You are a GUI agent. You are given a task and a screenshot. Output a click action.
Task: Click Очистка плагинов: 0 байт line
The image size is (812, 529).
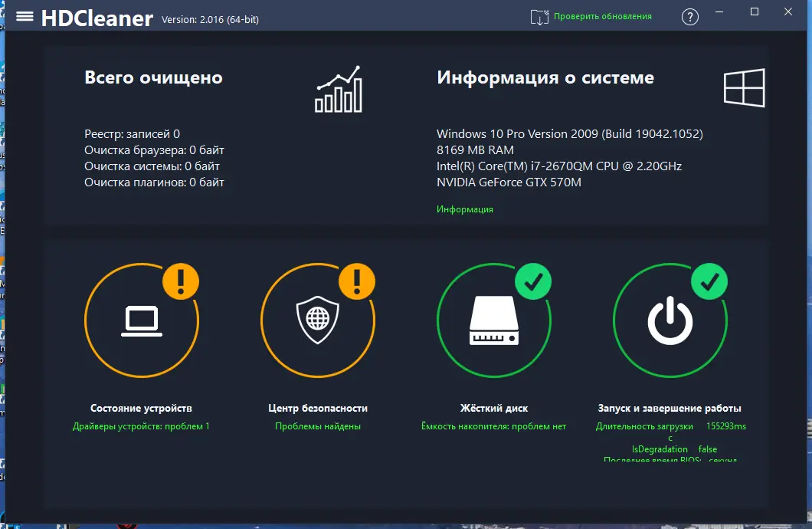click(154, 182)
